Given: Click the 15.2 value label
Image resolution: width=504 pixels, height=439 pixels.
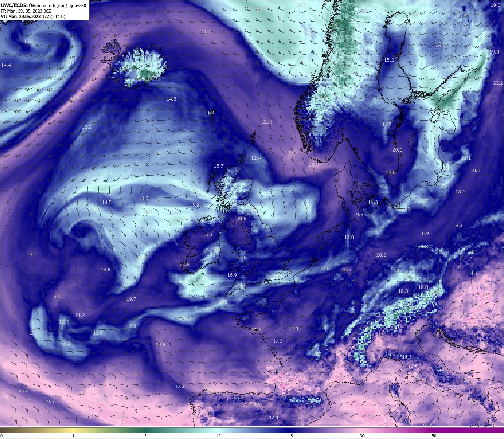Looking at the screenshot, I should (389, 60).
